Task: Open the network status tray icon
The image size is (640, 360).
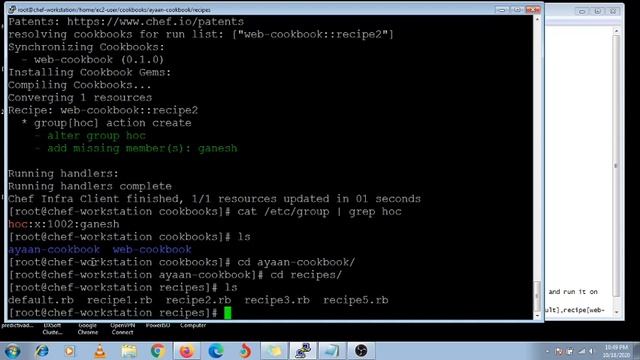Action: click(x=582, y=351)
